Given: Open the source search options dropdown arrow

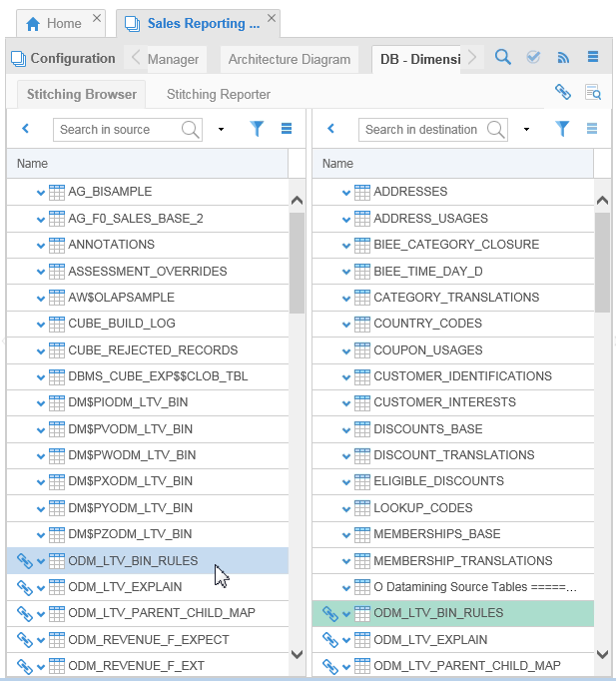Looking at the screenshot, I should pyautogui.click(x=221, y=129).
